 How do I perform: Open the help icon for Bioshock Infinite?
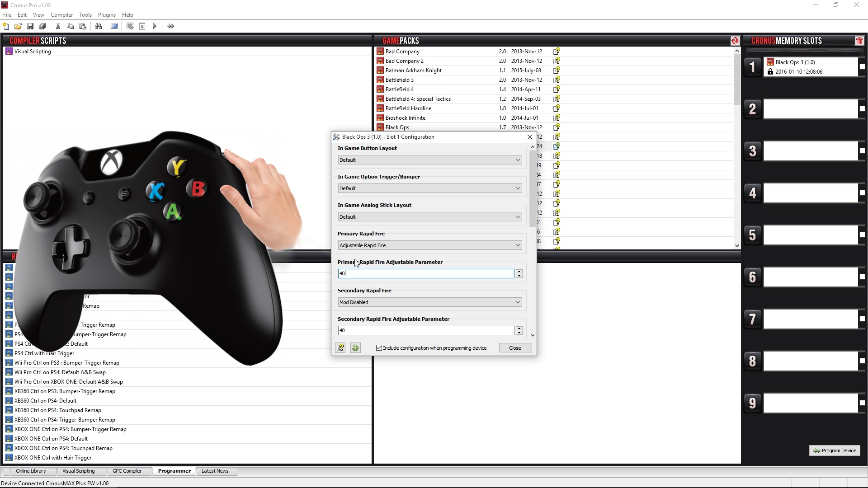(x=557, y=118)
